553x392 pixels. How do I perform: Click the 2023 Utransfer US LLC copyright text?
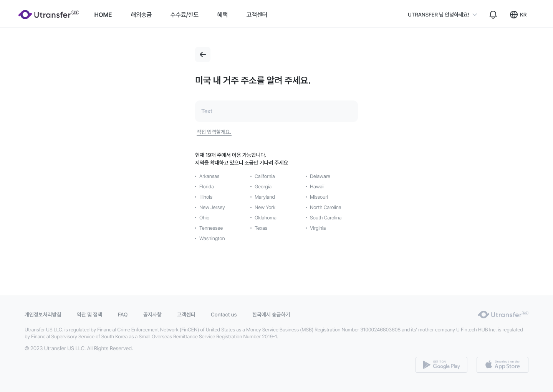pos(79,348)
